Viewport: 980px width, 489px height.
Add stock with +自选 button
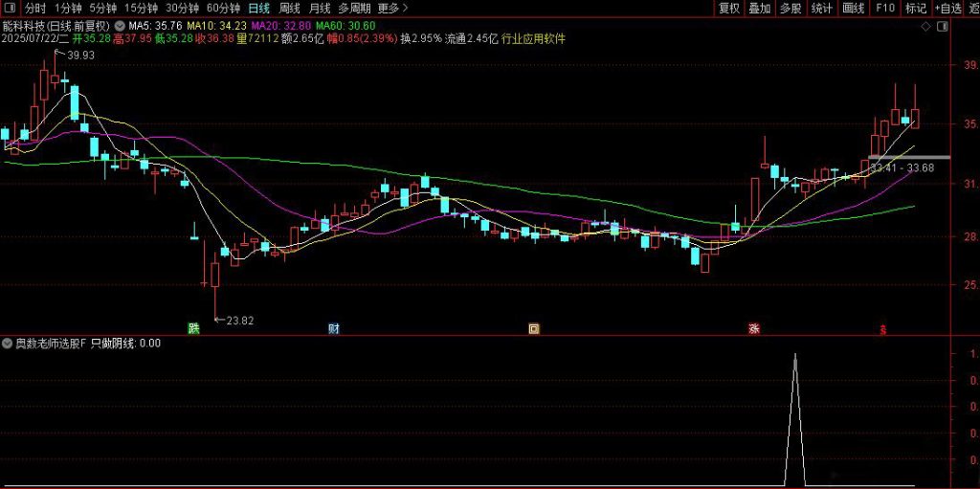947,8
